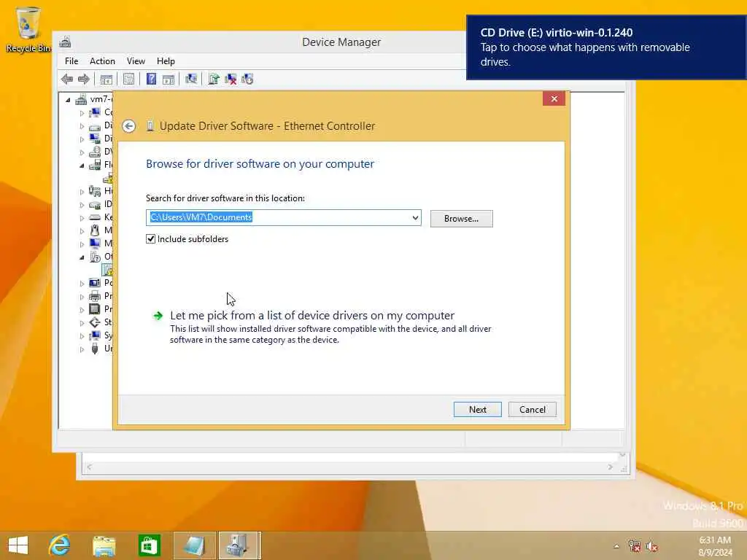This screenshot has height=560, width=747.
Task: Select the Mice icon in device tree
Action: point(95,230)
